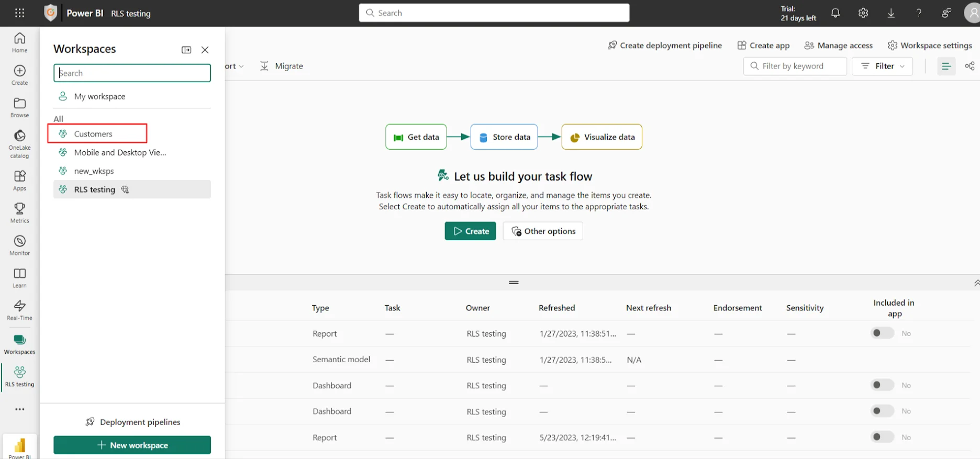Click Next refresh column header
Viewport: 980px width, 459px height.
pos(648,308)
